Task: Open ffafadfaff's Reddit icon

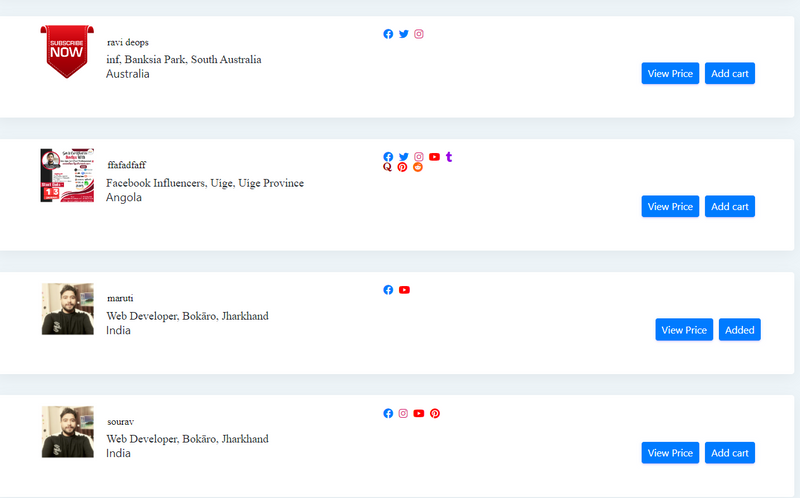Action: [x=418, y=167]
